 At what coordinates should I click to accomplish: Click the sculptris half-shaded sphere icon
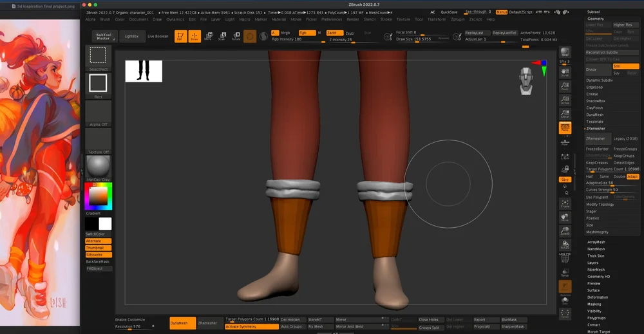(x=263, y=36)
